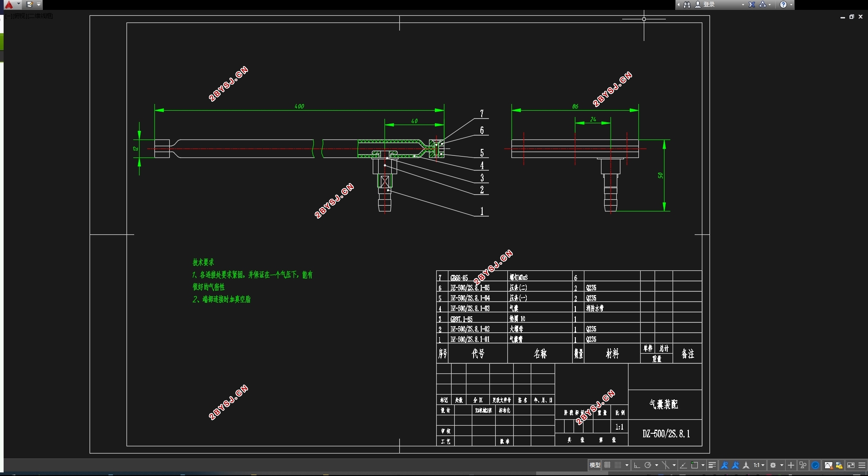
Task: Open the [二维线框] visual style menu
Action: coord(41,16)
